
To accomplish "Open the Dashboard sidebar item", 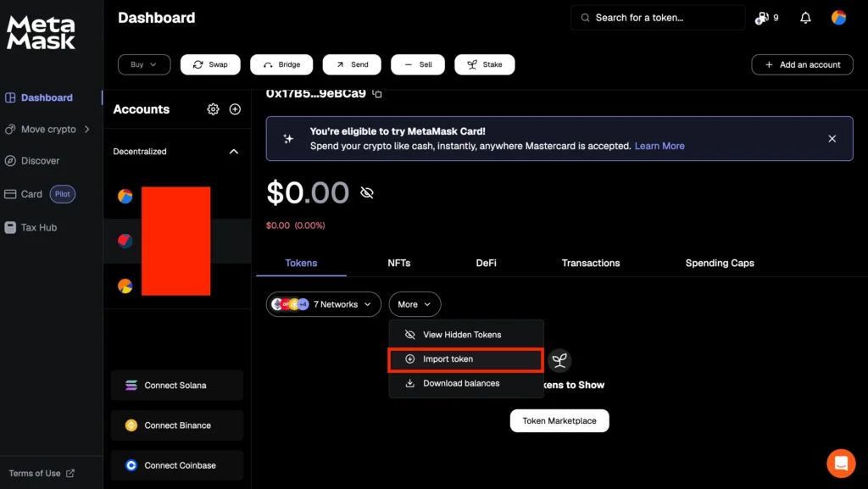I will pos(39,98).
